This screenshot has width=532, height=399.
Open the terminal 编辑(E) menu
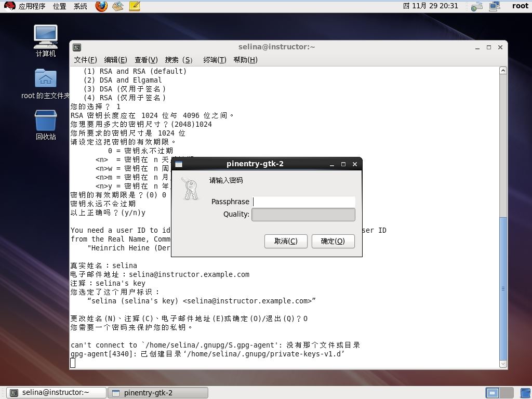pyautogui.click(x=115, y=60)
